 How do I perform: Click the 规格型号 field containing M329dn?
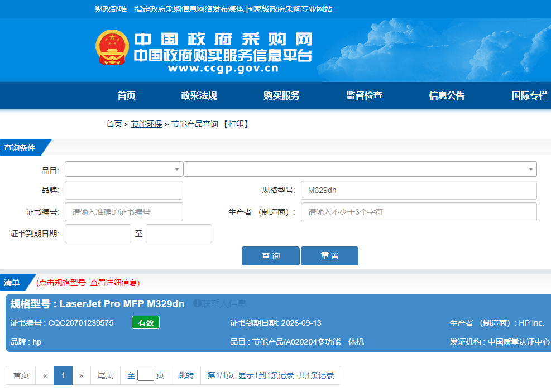[x=419, y=190]
